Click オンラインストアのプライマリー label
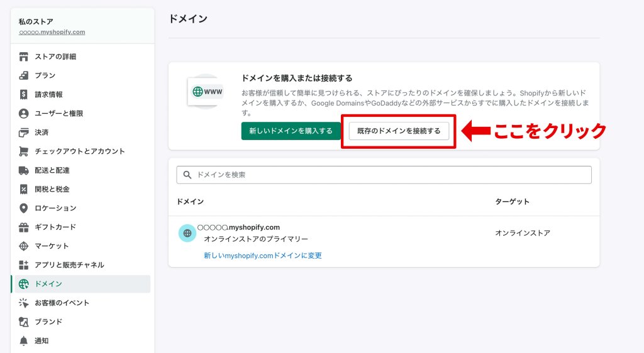Image resolution: width=644 pixels, height=353 pixels. click(x=256, y=239)
